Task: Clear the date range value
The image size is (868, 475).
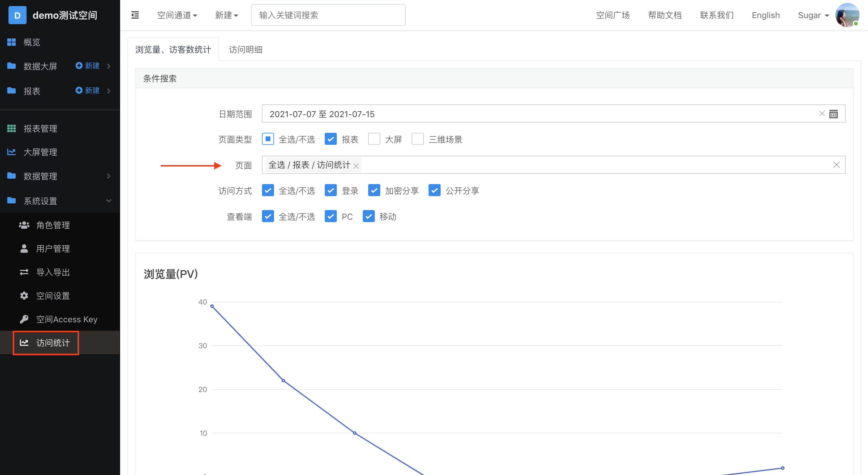Action: (x=822, y=114)
